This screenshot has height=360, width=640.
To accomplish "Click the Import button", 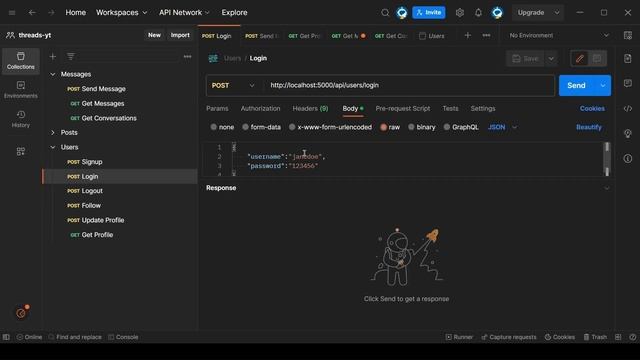I will [x=180, y=35].
